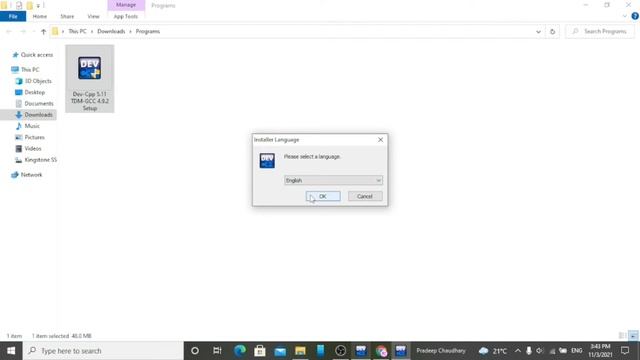640x360 pixels.
Task: Open the App Tools ribbon tab
Action: pyautogui.click(x=126, y=16)
